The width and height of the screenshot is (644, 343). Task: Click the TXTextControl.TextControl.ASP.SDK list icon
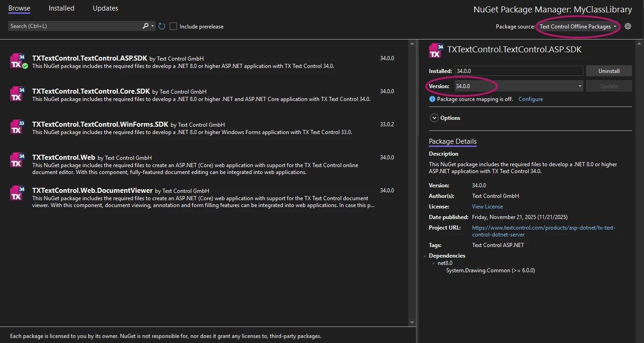point(18,61)
